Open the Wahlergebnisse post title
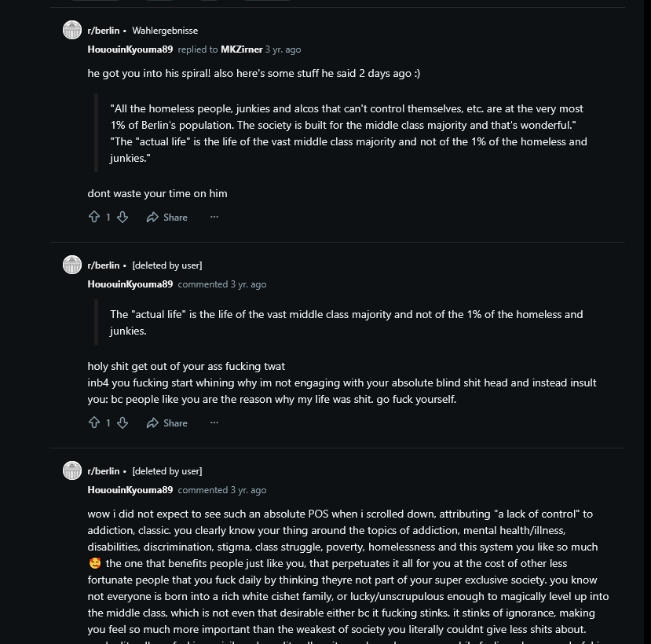Viewport: 651px width, 644px height. coord(165,31)
